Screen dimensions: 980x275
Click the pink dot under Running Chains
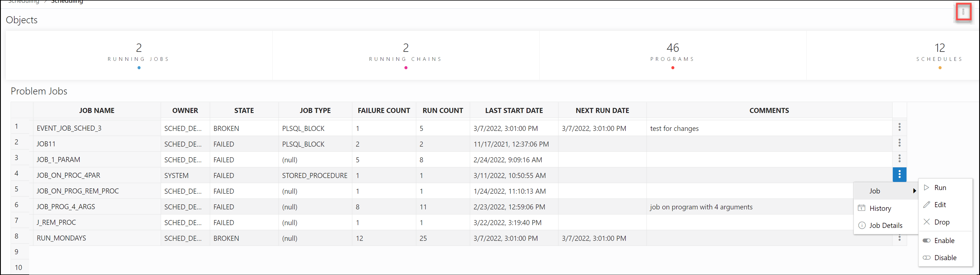pyautogui.click(x=406, y=68)
